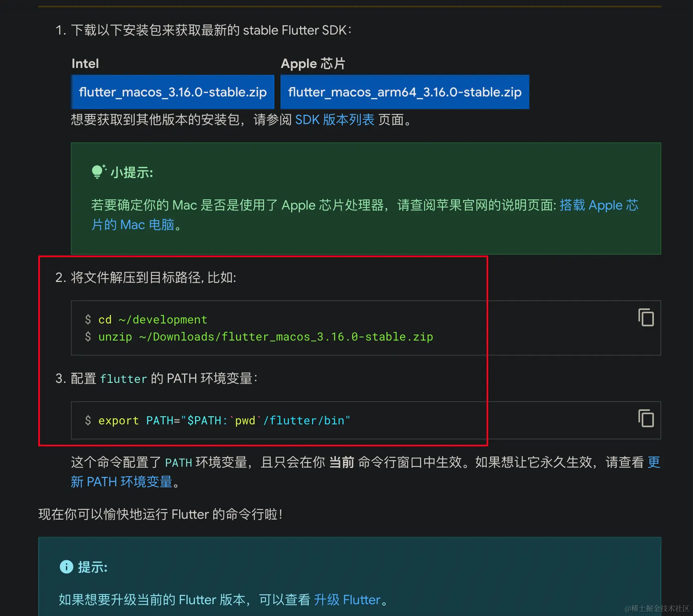Click the inline PATH code after 这个命令配置了
Image resolution: width=693 pixels, height=616 pixels.
(x=178, y=463)
